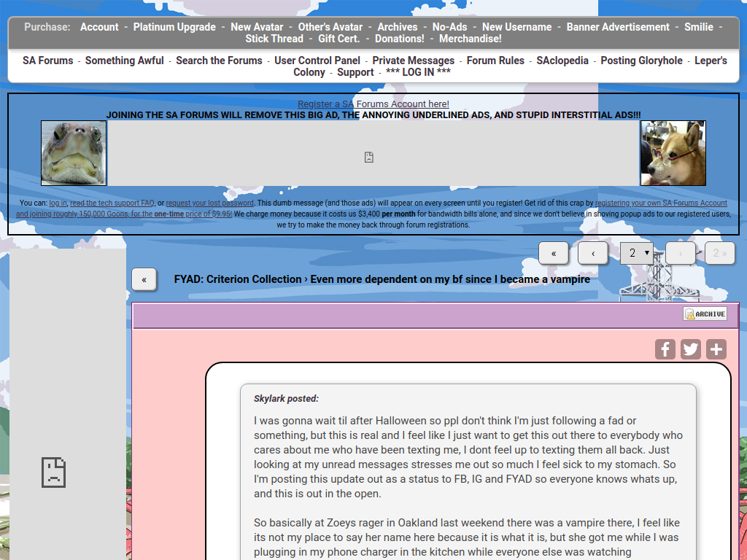Click *** LOG IN *** link
This screenshot has height=560, width=747.
[x=418, y=72]
